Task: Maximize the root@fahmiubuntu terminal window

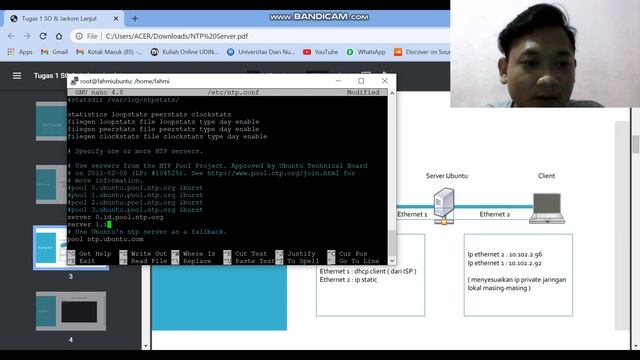Action: pos(361,81)
